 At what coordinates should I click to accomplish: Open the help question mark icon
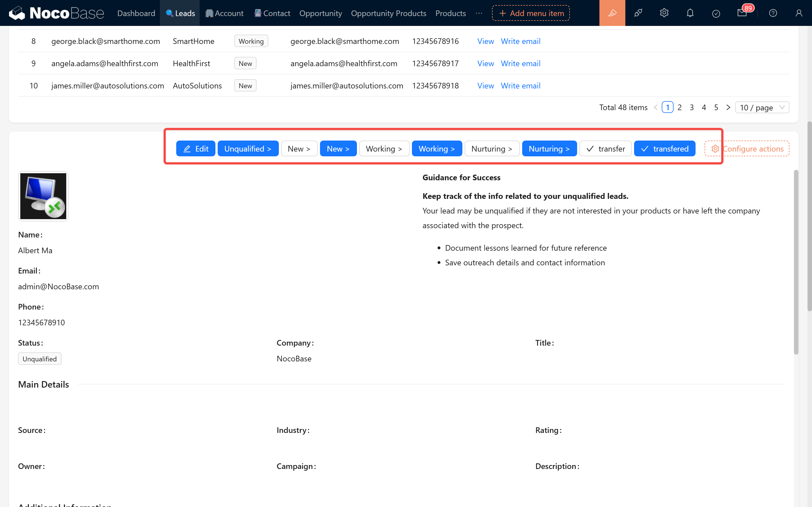[773, 13]
